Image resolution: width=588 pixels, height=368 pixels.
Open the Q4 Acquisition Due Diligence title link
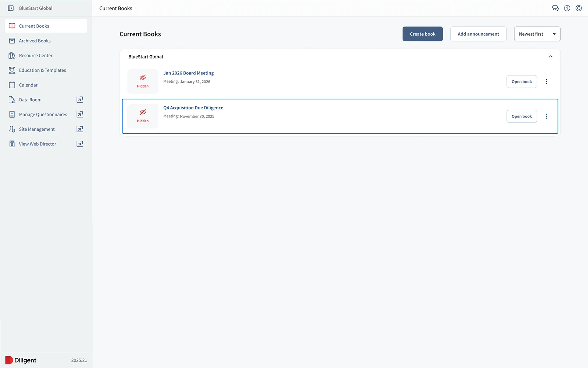193,108
